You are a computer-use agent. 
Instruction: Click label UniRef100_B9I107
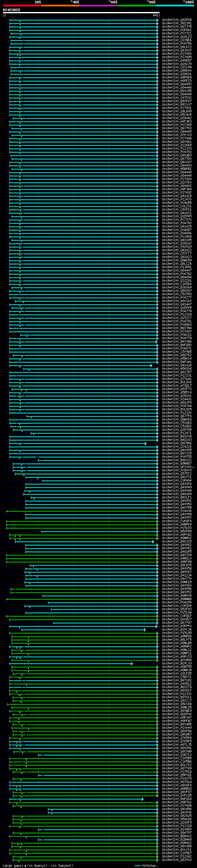177,104
